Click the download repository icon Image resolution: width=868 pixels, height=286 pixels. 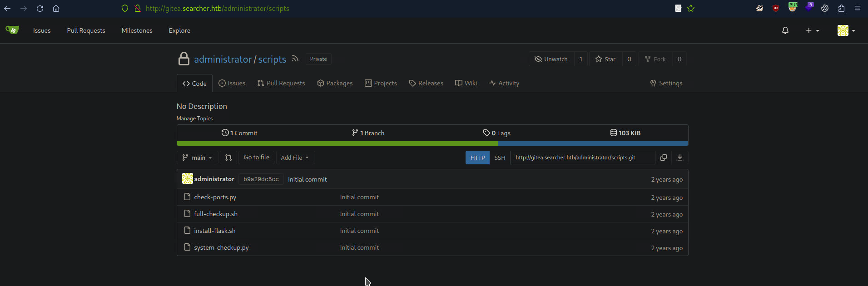pos(680,158)
